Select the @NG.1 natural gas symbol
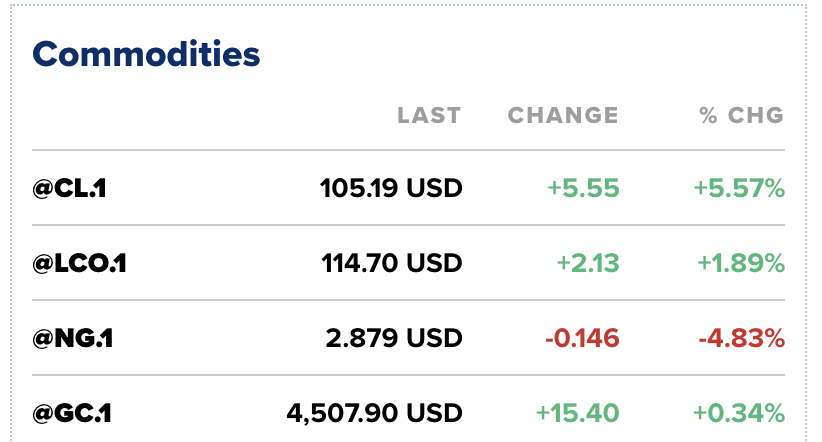The image size is (822, 442). tap(73, 338)
